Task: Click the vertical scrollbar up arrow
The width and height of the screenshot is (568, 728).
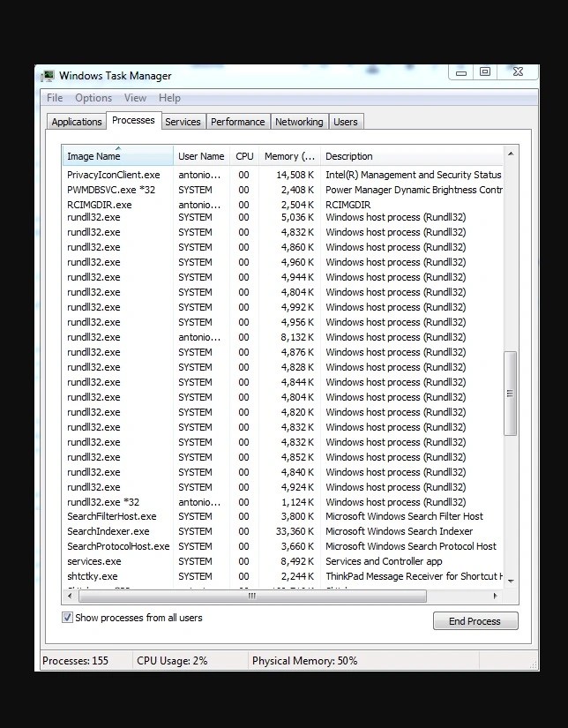Action: pos(511,154)
